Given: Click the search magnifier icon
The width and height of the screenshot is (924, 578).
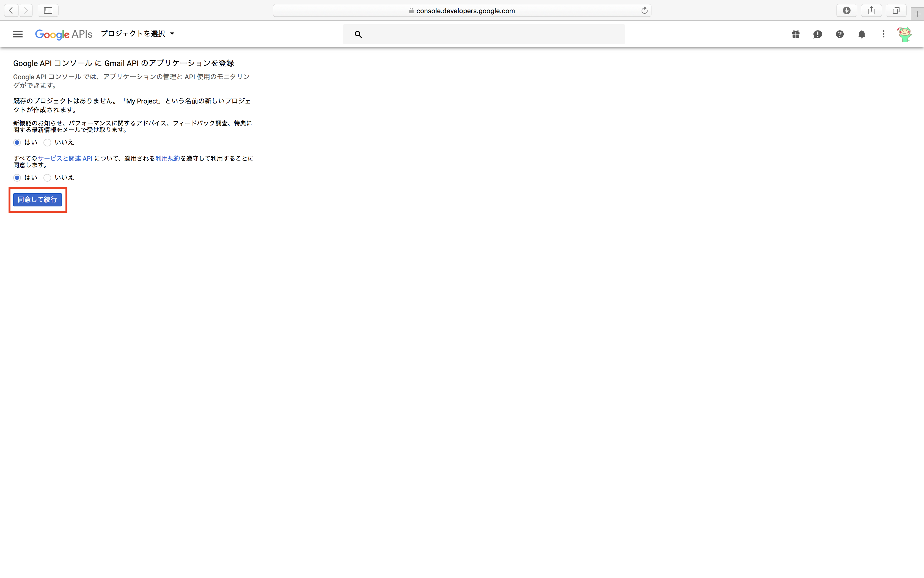Looking at the screenshot, I should [358, 34].
